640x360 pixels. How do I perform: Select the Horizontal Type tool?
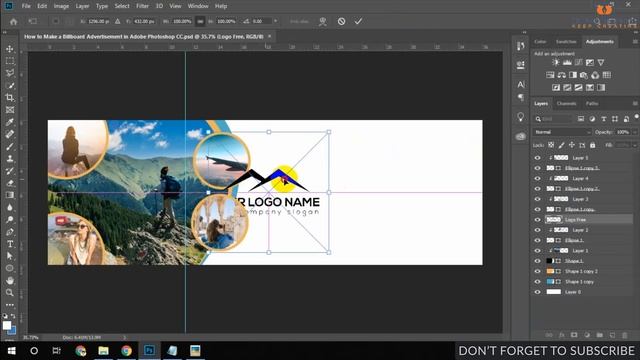[x=10, y=244]
